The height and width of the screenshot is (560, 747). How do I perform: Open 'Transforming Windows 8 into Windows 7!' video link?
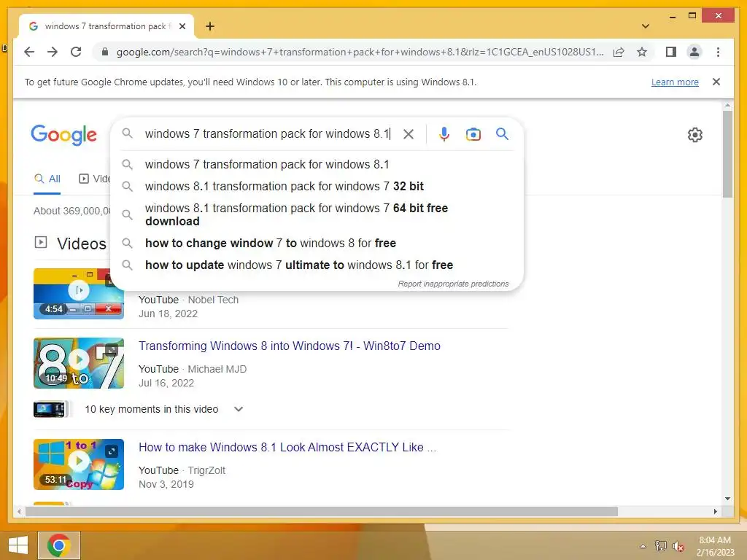pos(289,346)
